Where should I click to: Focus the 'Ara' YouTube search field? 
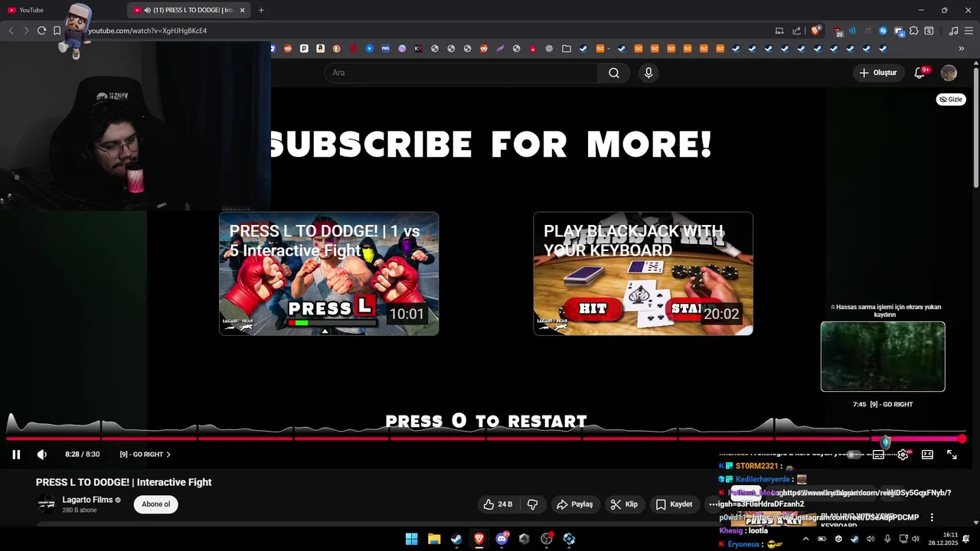461,73
